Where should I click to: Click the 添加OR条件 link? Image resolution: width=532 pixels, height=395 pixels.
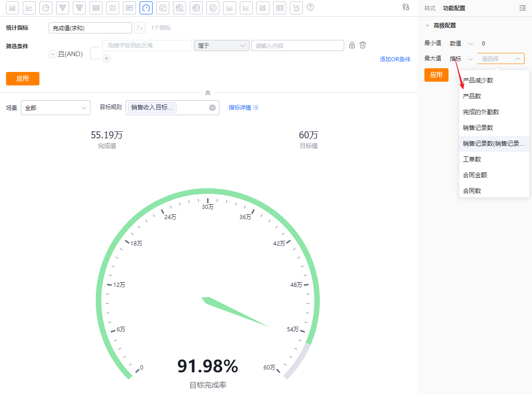point(395,59)
